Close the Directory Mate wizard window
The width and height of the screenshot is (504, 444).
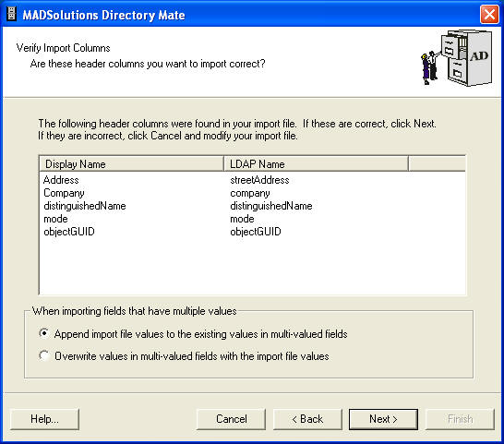pyautogui.click(x=489, y=15)
